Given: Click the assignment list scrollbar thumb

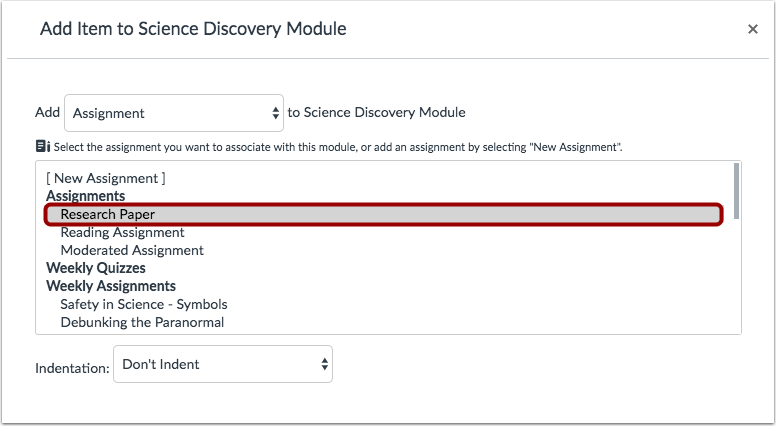Looking at the screenshot, I should (x=736, y=191).
